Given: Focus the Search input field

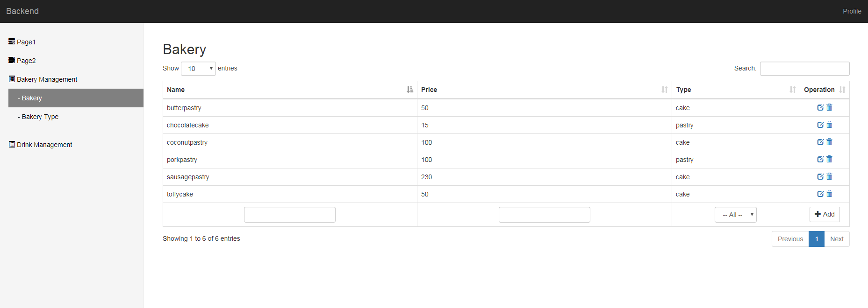Looking at the screenshot, I should coord(804,69).
